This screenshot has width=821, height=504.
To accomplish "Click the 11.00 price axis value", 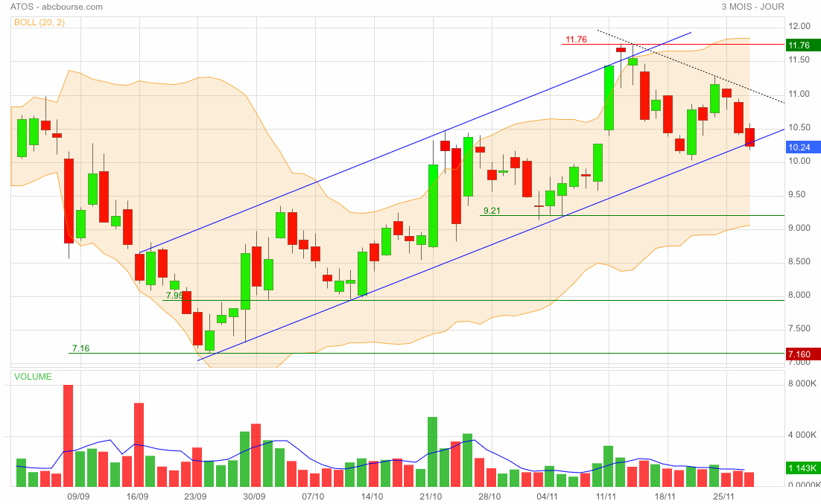I will click(x=799, y=95).
